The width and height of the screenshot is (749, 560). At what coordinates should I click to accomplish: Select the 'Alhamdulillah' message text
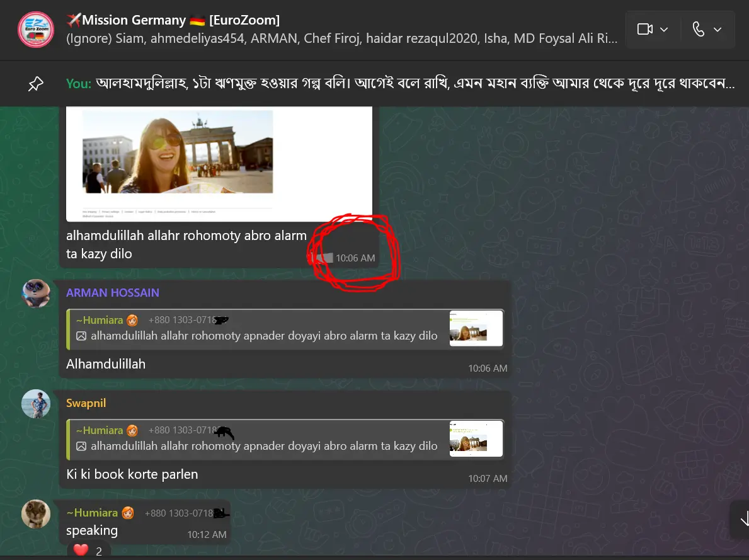[x=106, y=364]
